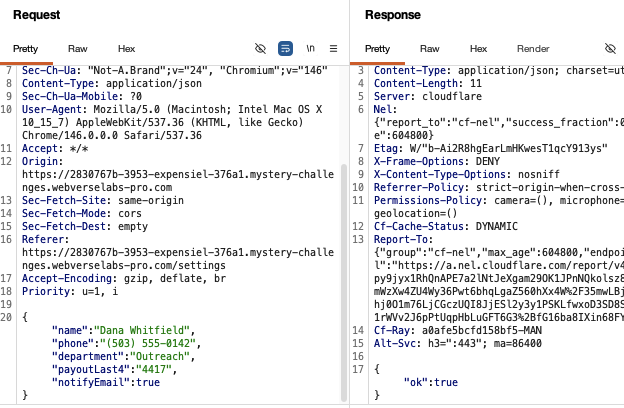
Task: Switch Response view to Hex tab
Action: click(x=478, y=49)
